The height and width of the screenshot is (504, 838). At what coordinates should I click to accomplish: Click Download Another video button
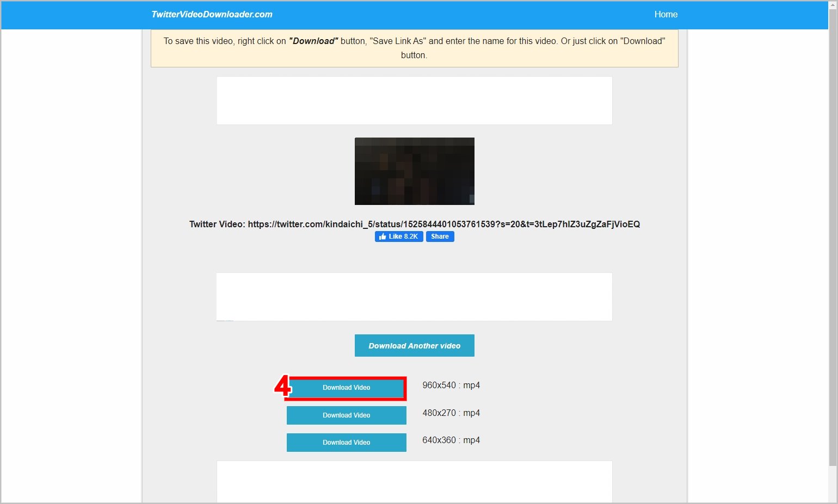(x=415, y=346)
